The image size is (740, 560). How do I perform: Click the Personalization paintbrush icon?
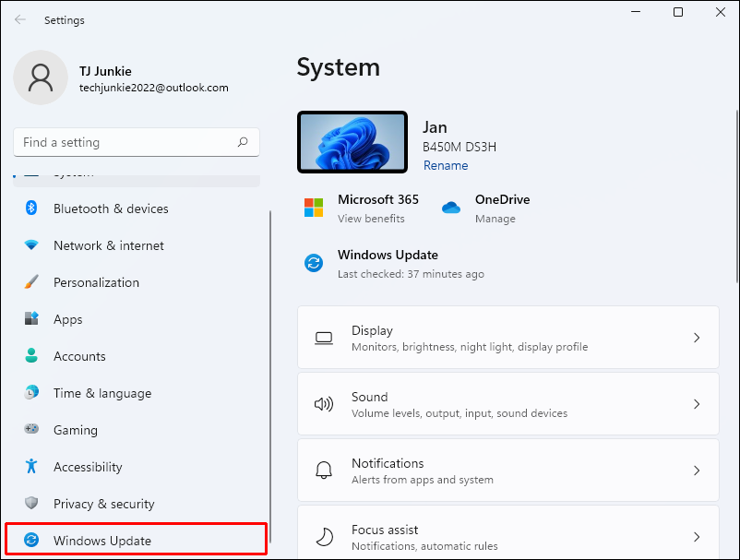(x=31, y=281)
